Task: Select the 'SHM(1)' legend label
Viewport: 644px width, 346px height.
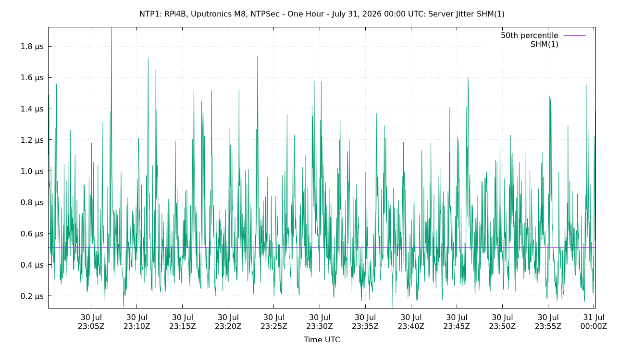Action: tap(545, 44)
